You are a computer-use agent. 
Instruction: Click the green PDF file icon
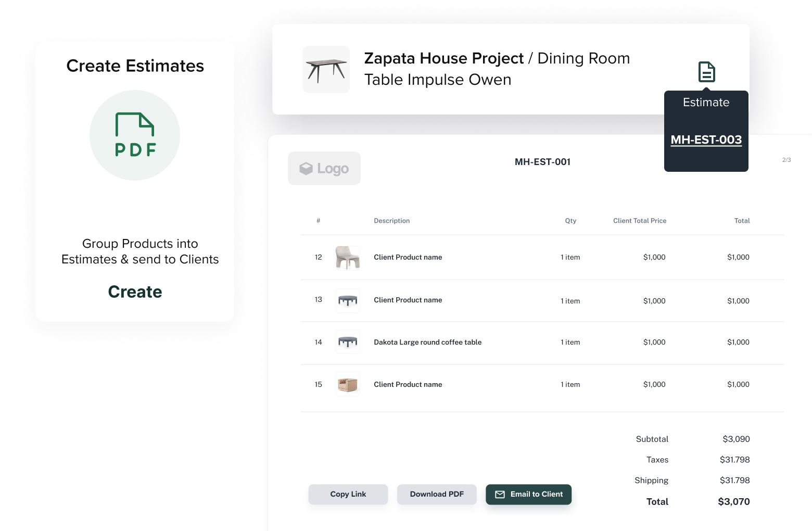pyautogui.click(x=135, y=135)
